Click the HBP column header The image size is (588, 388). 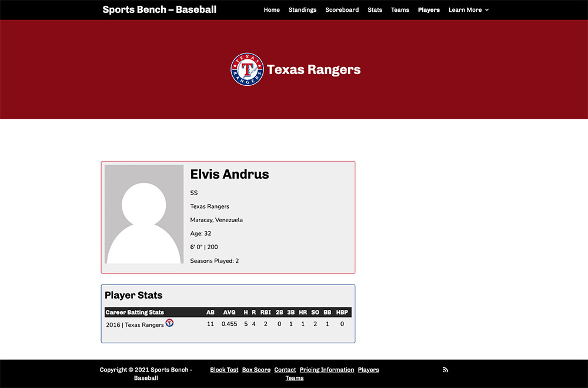[342, 312]
